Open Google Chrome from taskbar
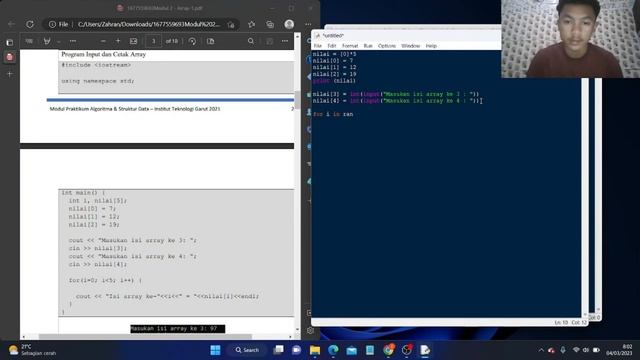Image resolution: width=640 pixels, height=360 pixels. point(388,350)
